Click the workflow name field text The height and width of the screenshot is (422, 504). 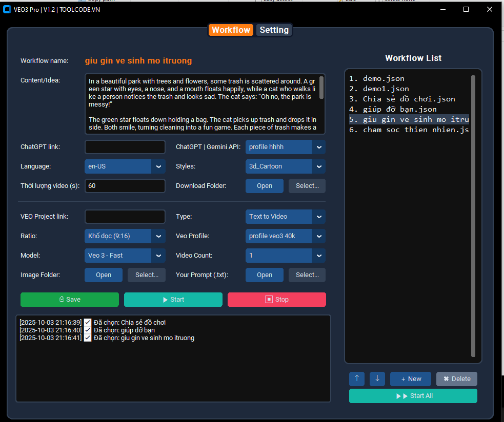138,61
